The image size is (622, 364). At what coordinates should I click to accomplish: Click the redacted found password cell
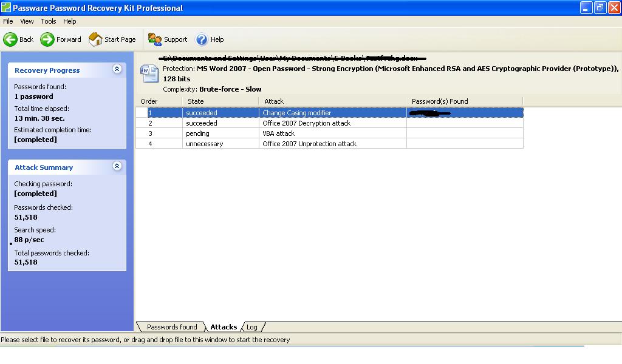[x=465, y=113]
